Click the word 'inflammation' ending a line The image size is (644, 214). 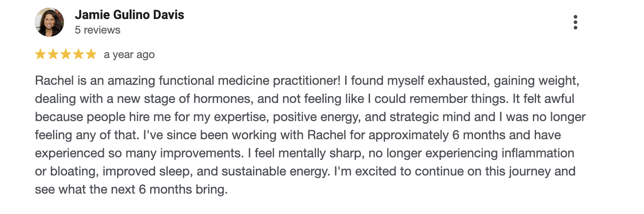[x=536, y=154]
